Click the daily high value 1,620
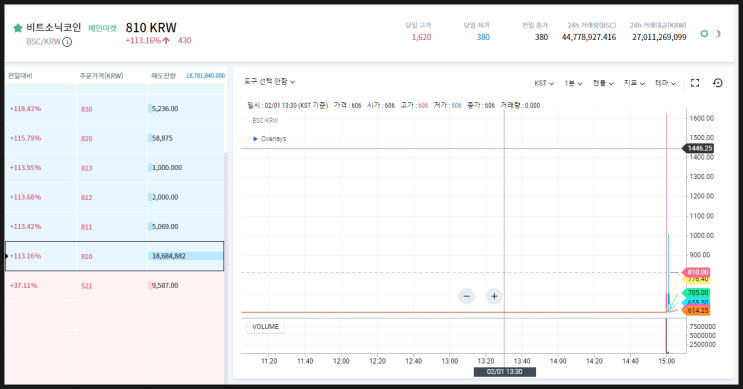Viewport: 743px width, 389px height. (421, 37)
